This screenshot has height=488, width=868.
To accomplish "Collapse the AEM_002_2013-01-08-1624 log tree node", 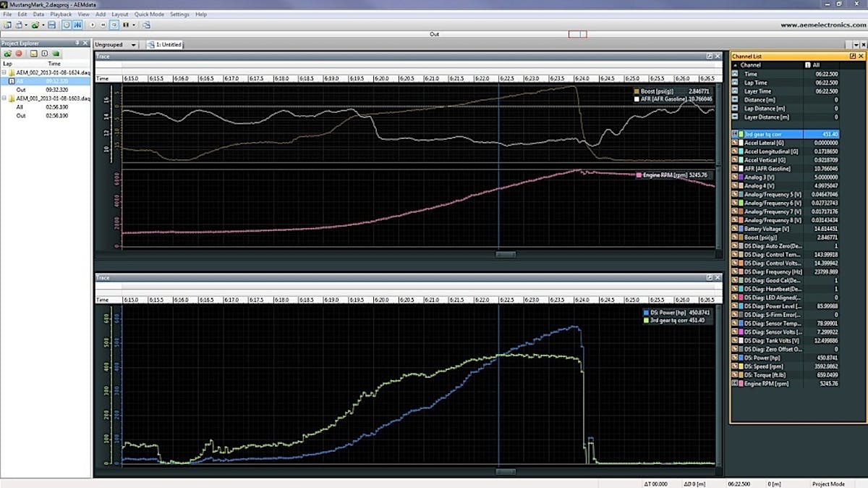I will [x=4, y=73].
